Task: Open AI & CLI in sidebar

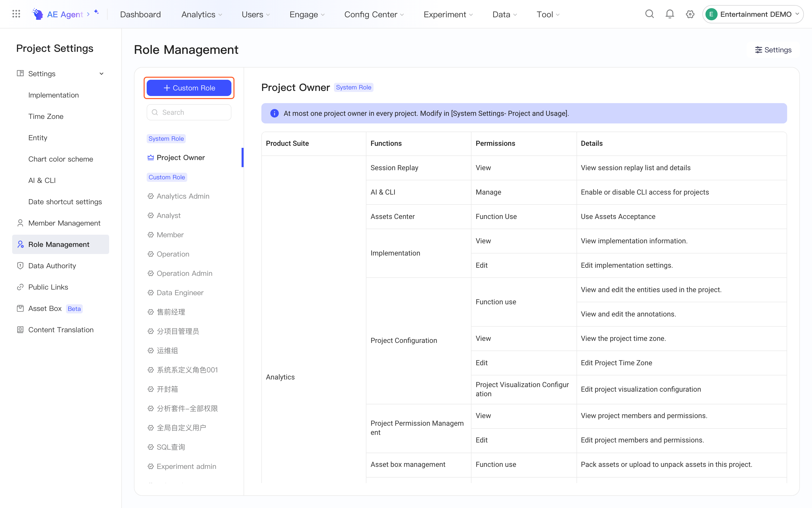Action: [x=42, y=180]
